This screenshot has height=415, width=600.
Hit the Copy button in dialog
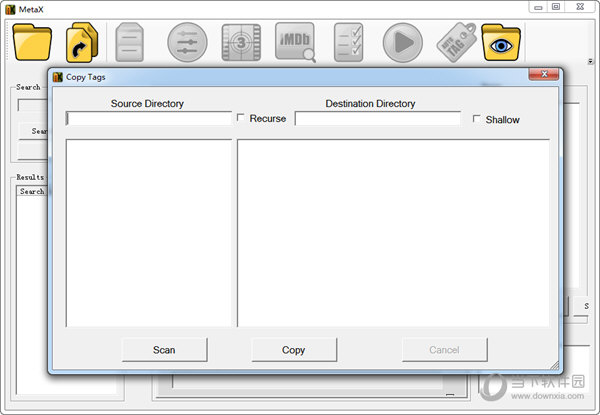(x=294, y=350)
